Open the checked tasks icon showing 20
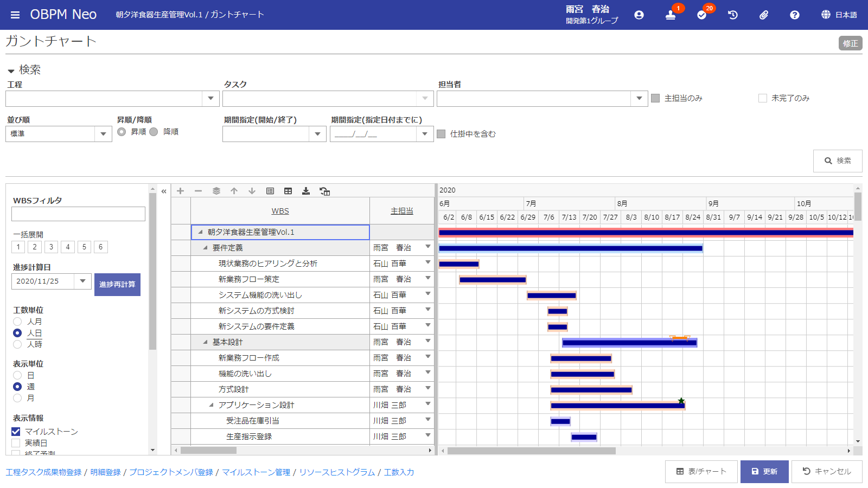This screenshot has width=868, height=488. 701,15
